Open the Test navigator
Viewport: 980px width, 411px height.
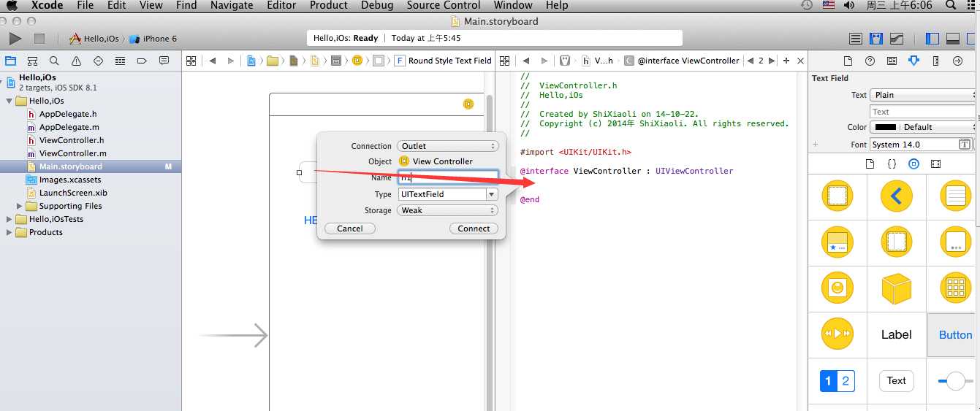point(98,61)
